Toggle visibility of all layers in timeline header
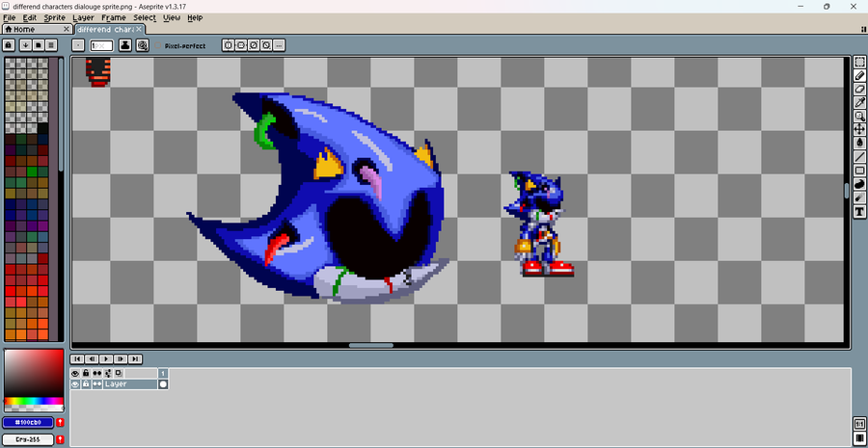Screen dimensions: 868x448 click(x=75, y=374)
